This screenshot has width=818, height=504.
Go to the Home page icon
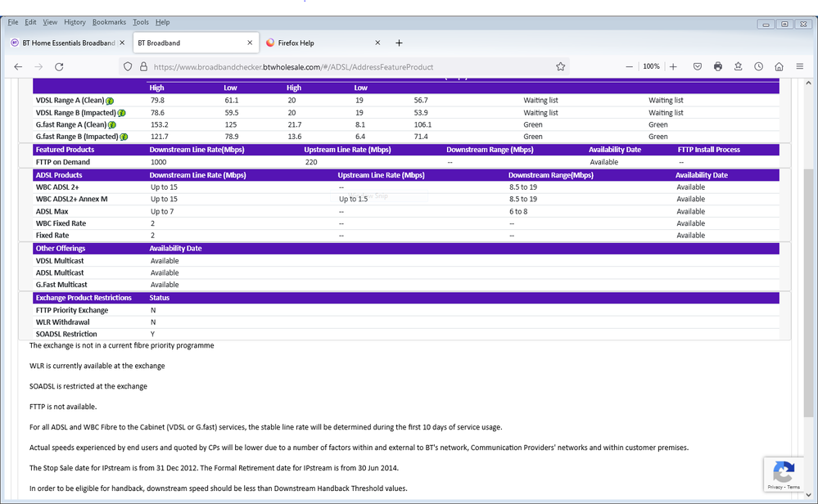point(779,66)
